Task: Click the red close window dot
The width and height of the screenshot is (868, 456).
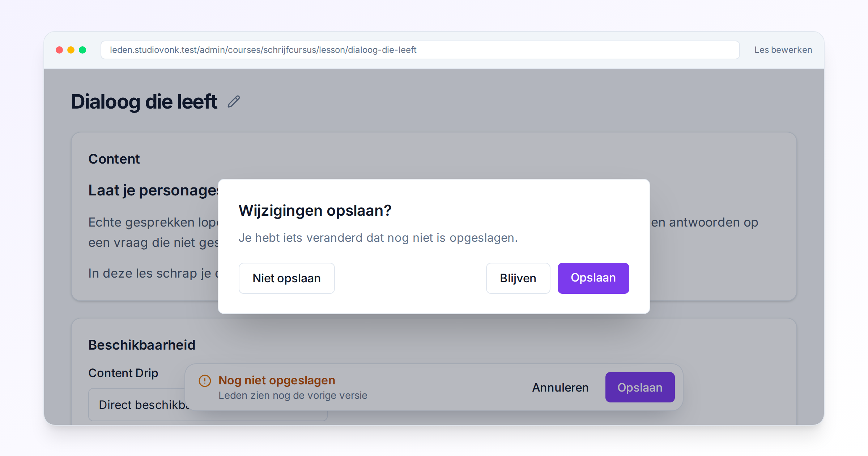Action: 59,50
